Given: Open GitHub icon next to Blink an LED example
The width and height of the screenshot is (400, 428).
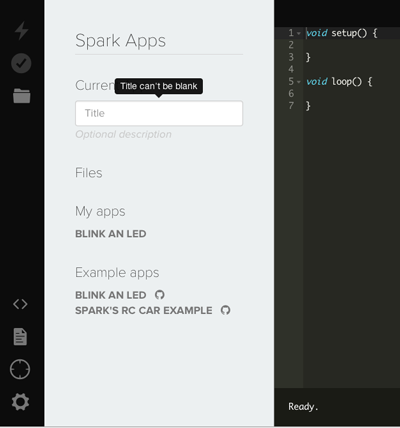Looking at the screenshot, I should click(160, 295).
